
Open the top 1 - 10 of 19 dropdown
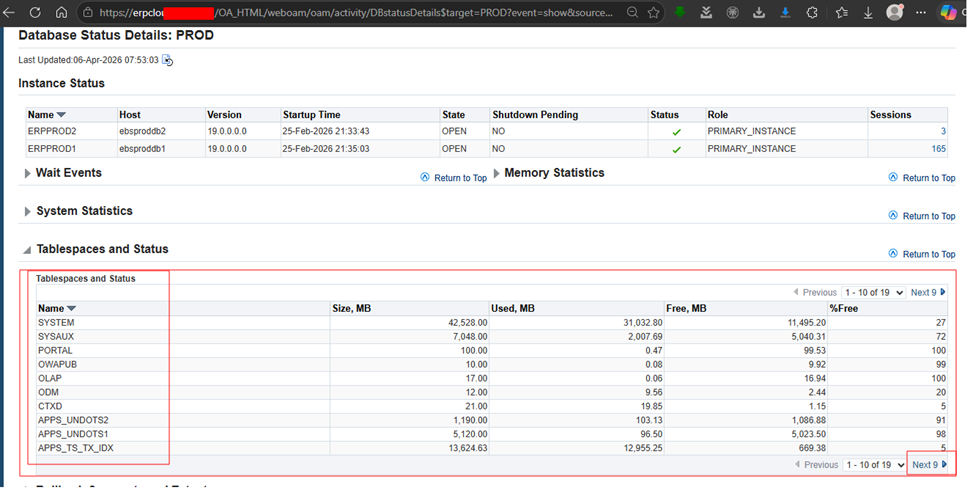click(873, 293)
